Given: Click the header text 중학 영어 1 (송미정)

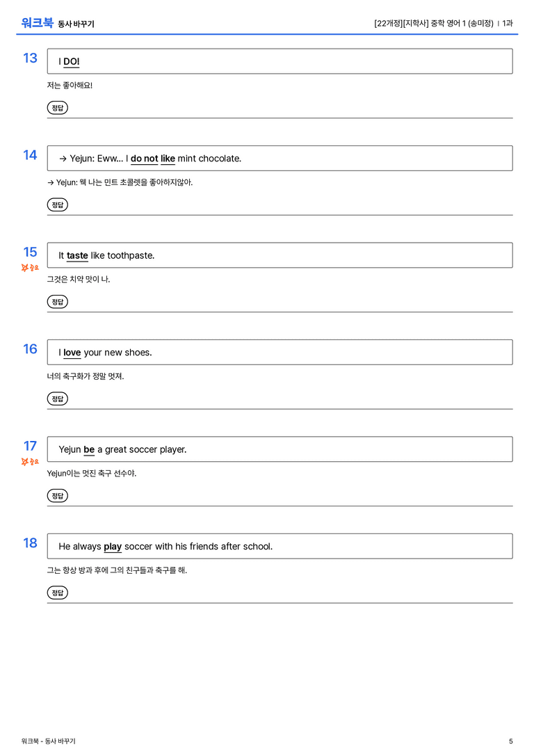Looking at the screenshot, I should (x=462, y=23).
